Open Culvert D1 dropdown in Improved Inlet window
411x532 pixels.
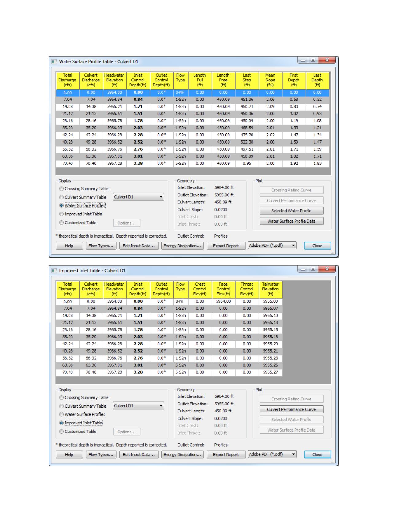point(139,406)
